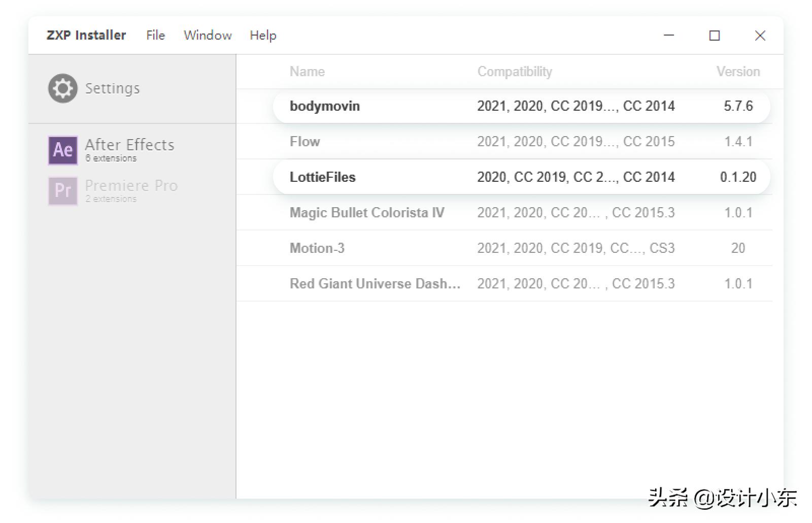Maximize the ZXP Installer window

click(x=715, y=36)
